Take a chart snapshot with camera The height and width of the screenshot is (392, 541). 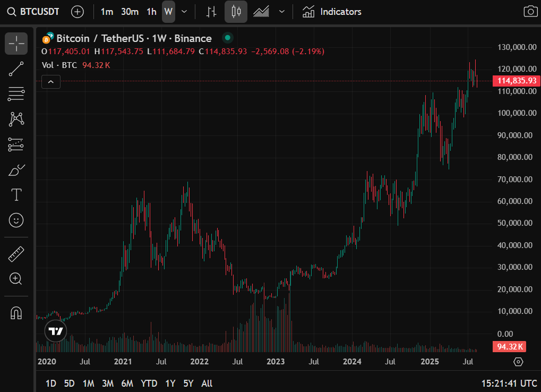click(x=529, y=12)
